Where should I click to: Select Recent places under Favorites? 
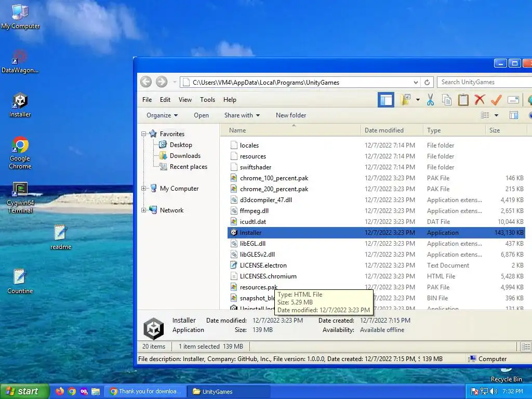point(188,167)
